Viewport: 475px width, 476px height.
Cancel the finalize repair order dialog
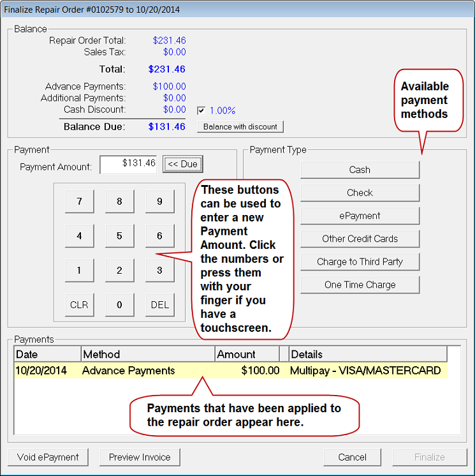pos(353,457)
